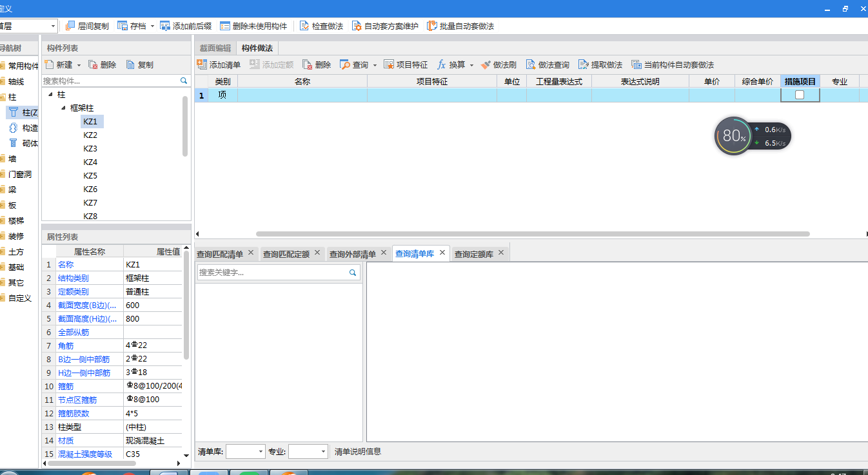
Task: Click 删除 in the component list toolbar
Action: [x=102, y=64]
